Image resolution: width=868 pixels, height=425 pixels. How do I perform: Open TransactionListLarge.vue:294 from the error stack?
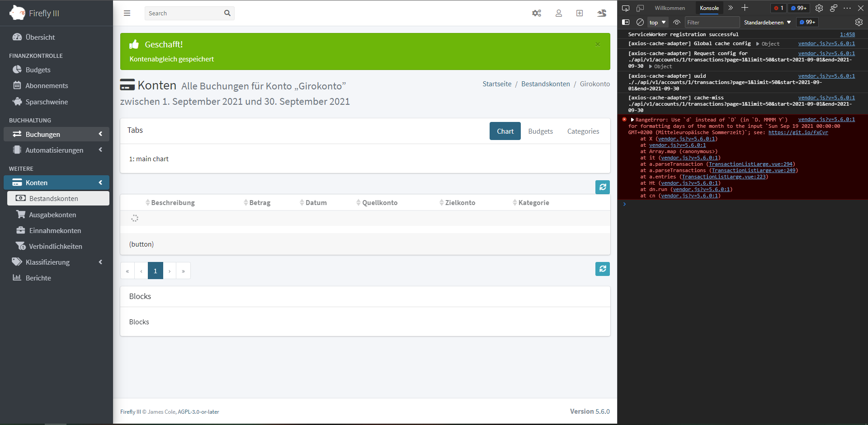point(750,164)
